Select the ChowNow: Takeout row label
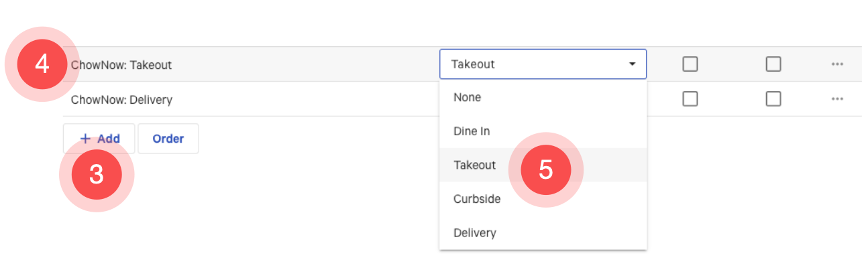This screenshot has width=868, height=280. point(121,65)
